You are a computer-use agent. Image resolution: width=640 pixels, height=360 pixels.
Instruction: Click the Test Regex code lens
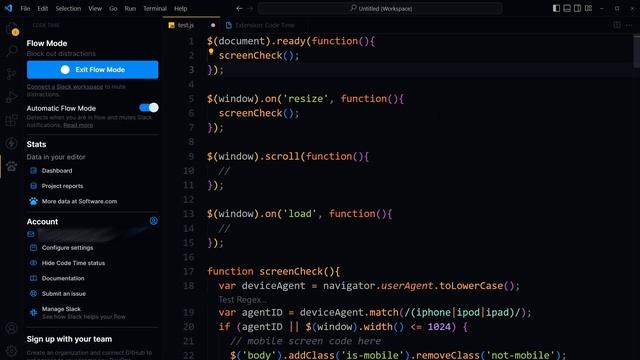pyautogui.click(x=242, y=300)
